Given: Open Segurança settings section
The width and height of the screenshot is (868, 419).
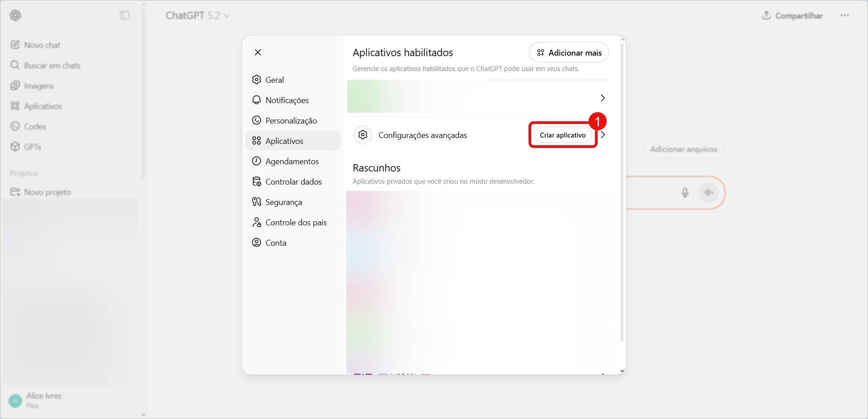Looking at the screenshot, I should [283, 202].
